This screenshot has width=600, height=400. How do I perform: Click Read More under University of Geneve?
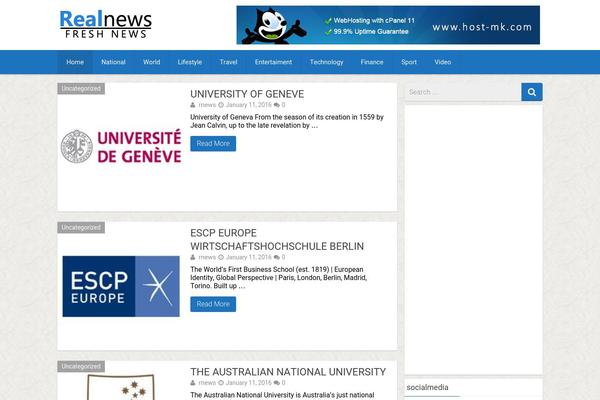213,144
